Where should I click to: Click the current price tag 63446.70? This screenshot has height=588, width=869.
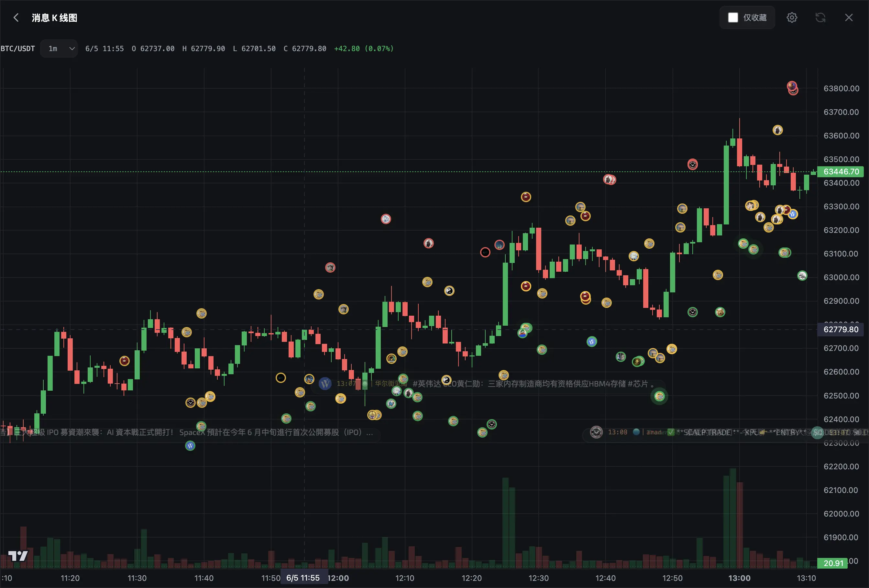pos(840,171)
